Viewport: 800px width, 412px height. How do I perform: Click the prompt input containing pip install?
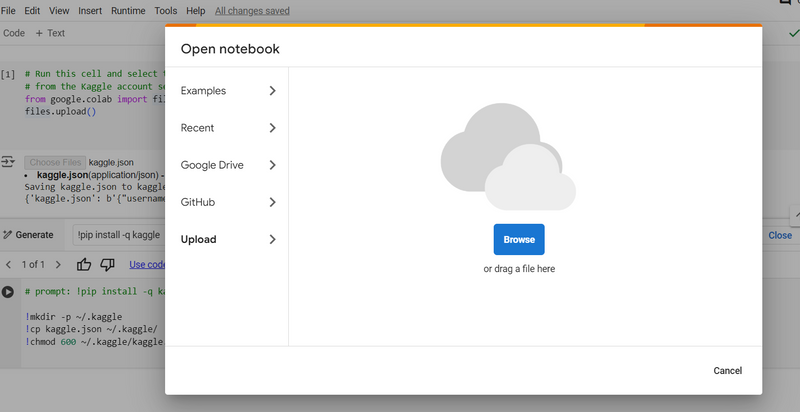(118, 235)
